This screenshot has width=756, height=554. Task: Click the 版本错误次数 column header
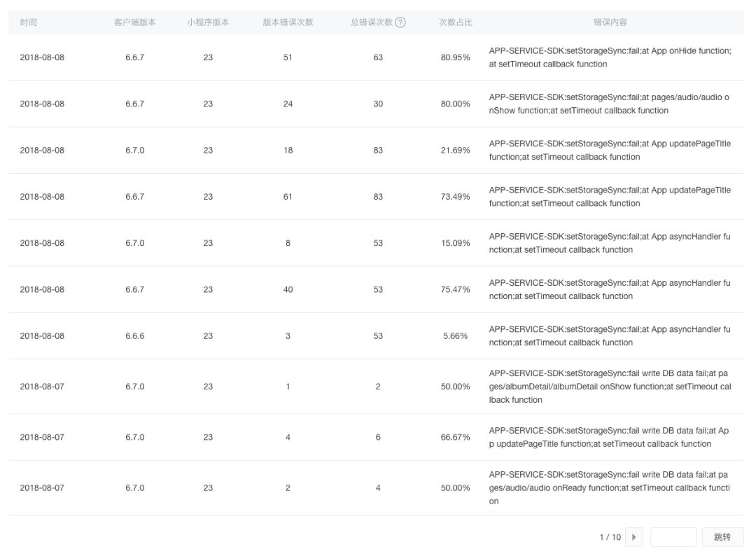(288, 22)
